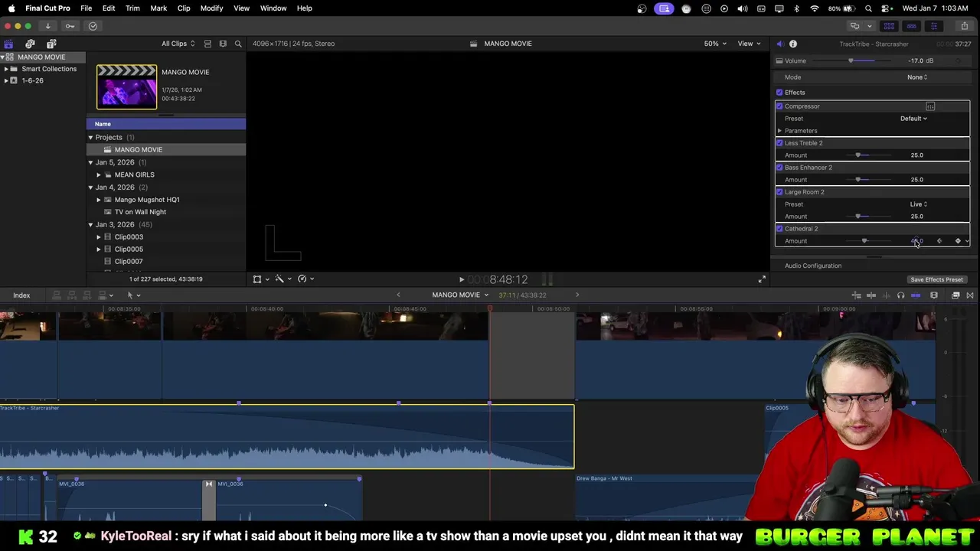This screenshot has width=980, height=551.
Task: Disable the Compressor effect
Action: coord(779,106)
